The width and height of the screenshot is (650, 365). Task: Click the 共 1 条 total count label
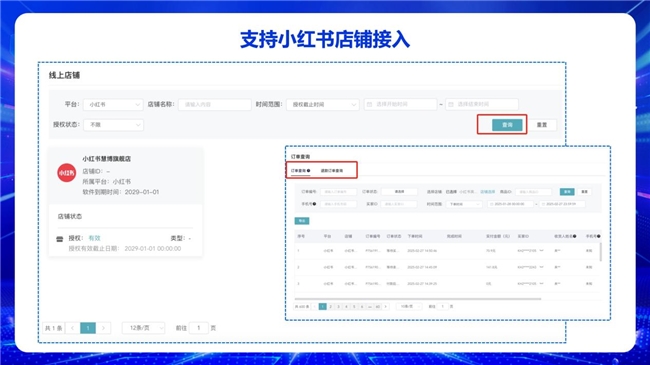point(53,328)
